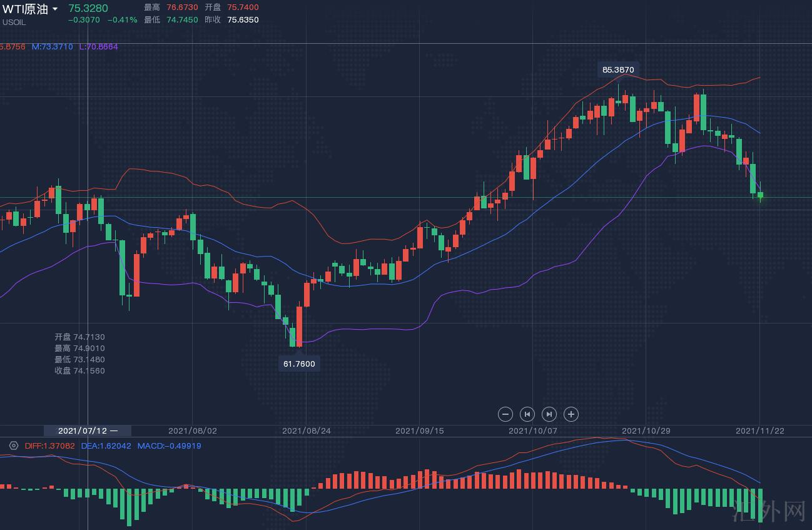Click the L:70.8664 Bollinger lower band label
Screen dimensions: 812x530
pyautogui.click(x=98, y=47)
